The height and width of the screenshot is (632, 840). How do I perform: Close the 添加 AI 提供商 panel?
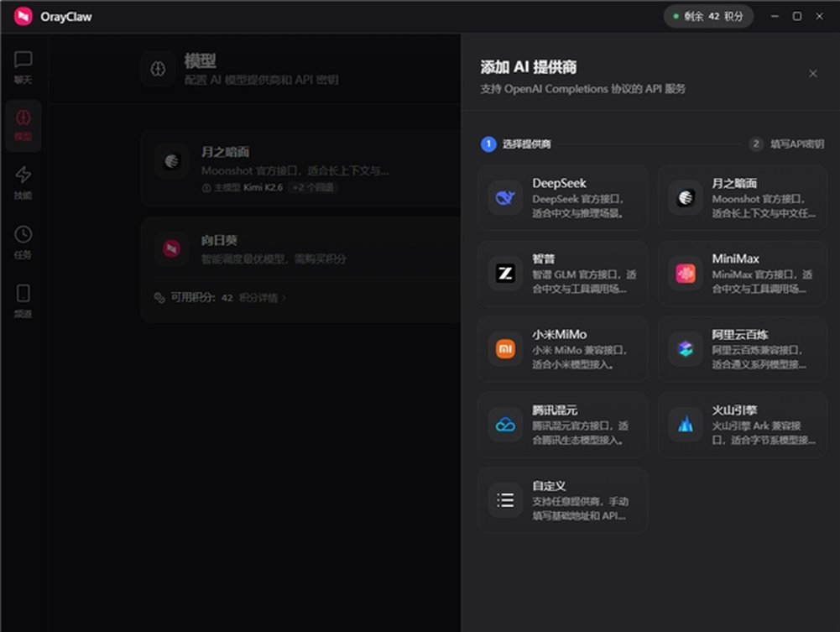point(812,74)
